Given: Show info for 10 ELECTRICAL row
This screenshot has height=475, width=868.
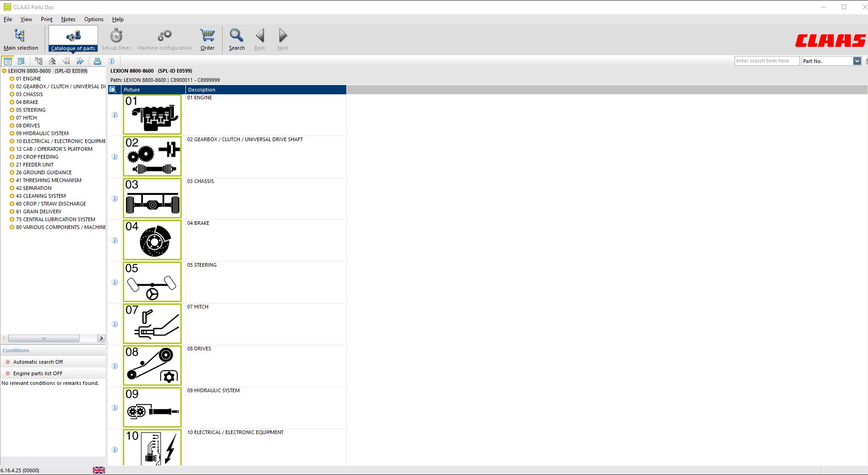Looking at the screenshot, I should click(x=115, y=450).
